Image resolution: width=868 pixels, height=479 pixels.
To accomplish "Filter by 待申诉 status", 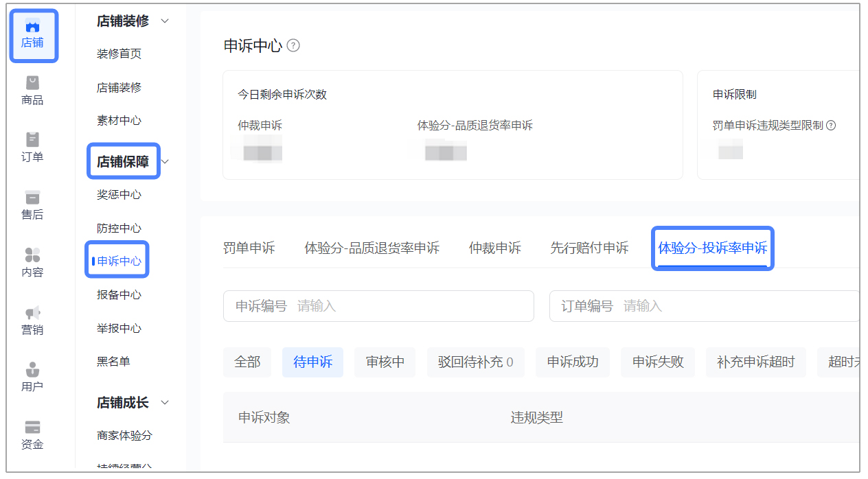I will [312, 362].
